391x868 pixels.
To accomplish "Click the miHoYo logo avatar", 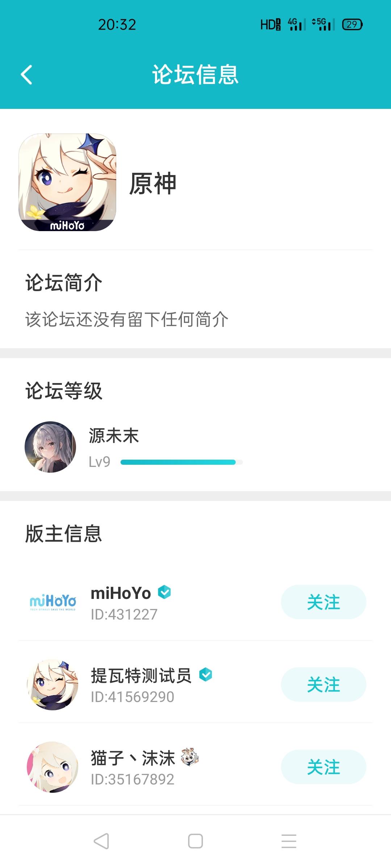I will [x=53, y=602].
